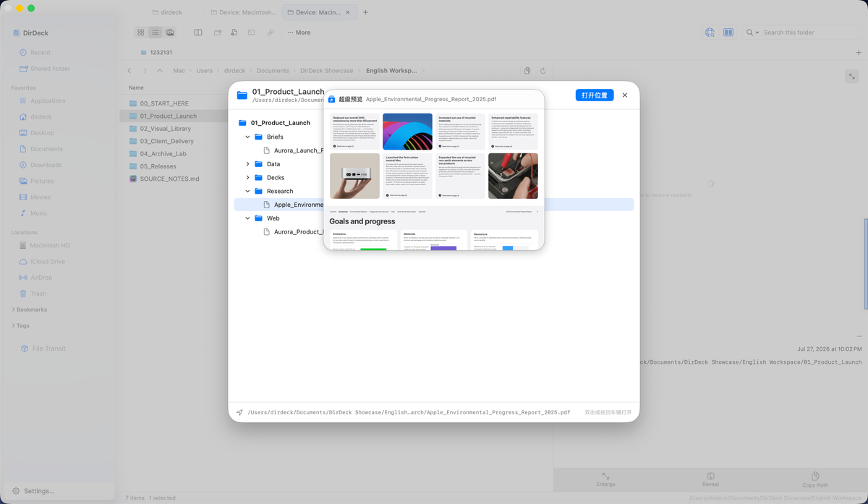
Task: Open Desktop in sidebar favorites
Action: [x=42, y=133]
